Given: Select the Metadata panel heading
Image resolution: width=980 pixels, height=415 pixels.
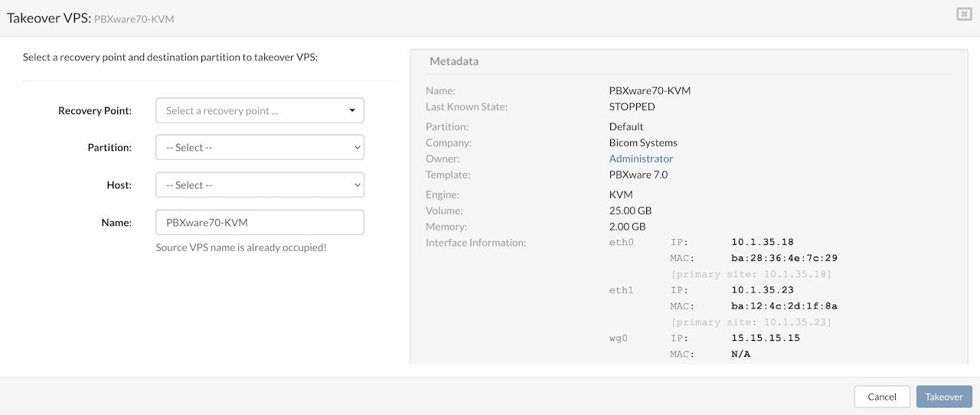Looking at the screenshot, I should (454, 61).
